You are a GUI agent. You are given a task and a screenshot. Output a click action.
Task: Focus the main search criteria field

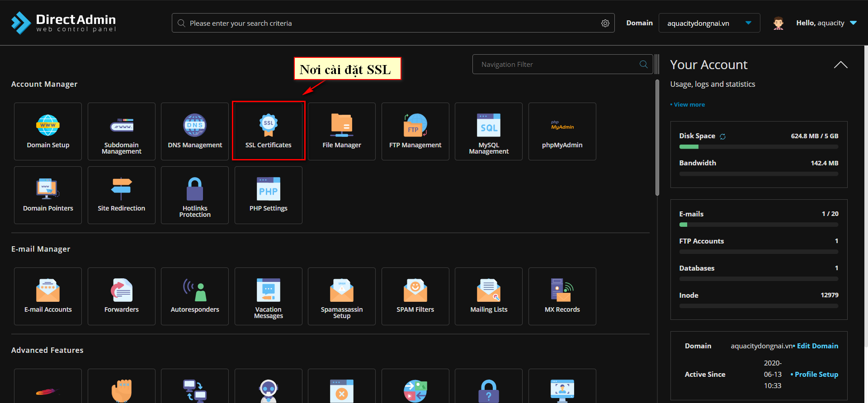click(393, 23)
